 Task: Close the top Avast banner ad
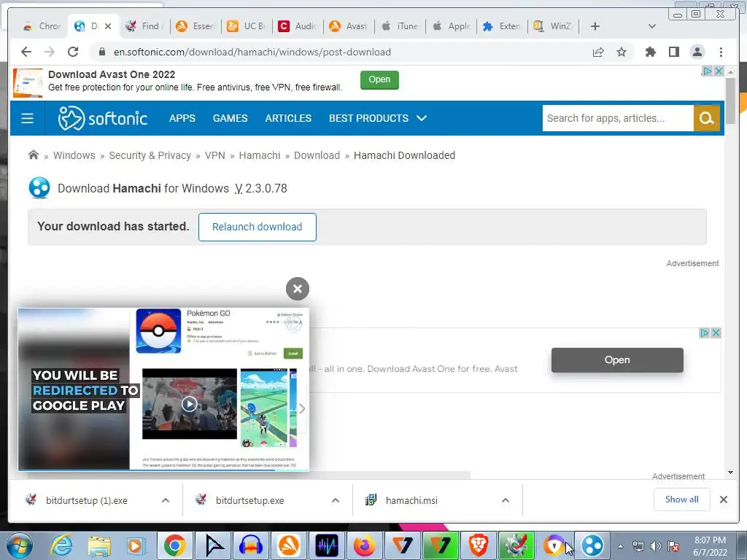[719, 71]
